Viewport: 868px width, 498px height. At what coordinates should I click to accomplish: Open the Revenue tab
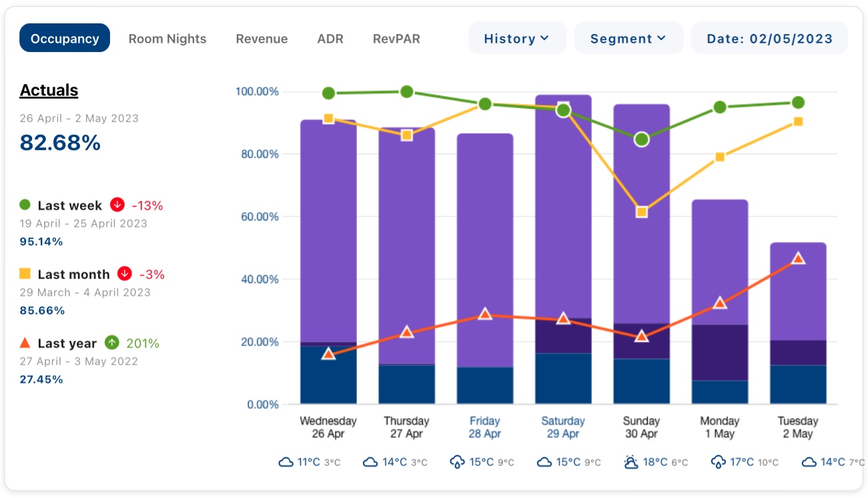tap(262, 39)
